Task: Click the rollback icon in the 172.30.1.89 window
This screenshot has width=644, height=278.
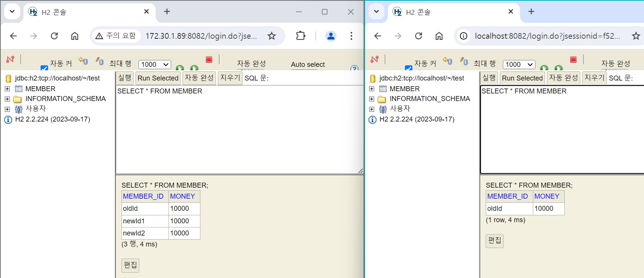Action: (x=83, y=60)
